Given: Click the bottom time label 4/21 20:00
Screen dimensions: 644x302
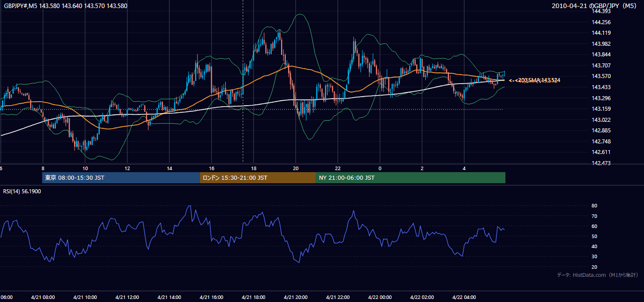Looking at the screenshot, I should click(296, 297).
